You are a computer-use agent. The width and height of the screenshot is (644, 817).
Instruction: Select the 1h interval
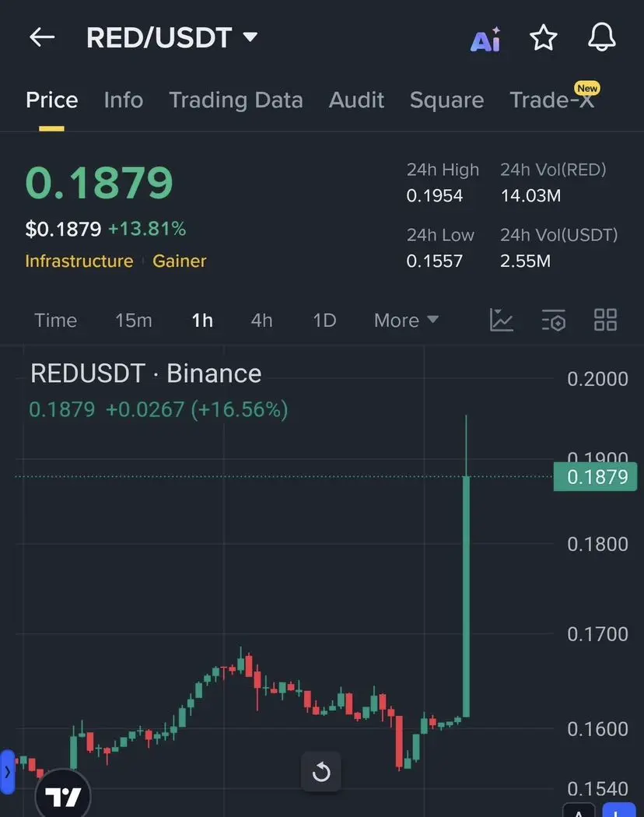point(202,321)
